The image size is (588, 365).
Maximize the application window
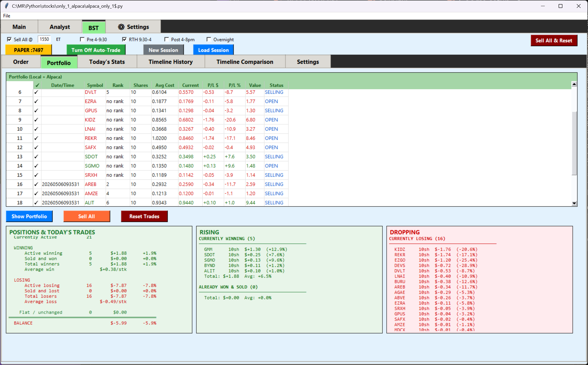point(560,6)
